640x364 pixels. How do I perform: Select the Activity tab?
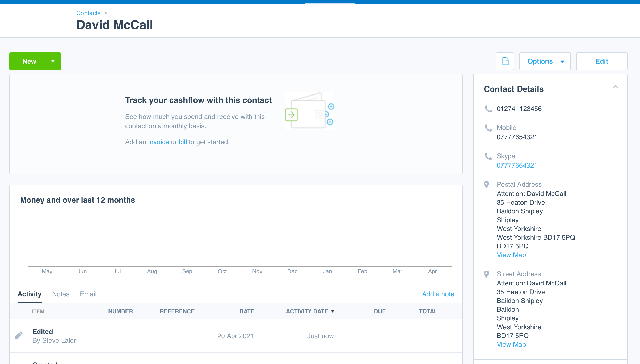(x=30, y=294)
